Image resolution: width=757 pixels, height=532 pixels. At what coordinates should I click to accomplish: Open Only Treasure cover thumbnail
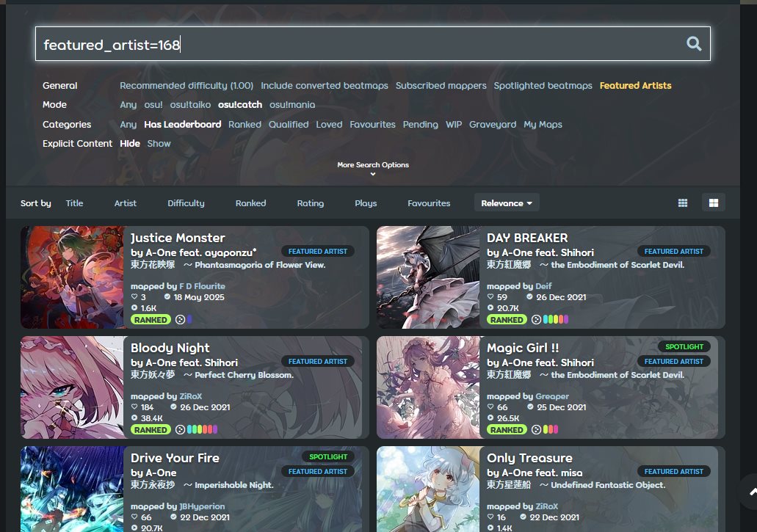[x=428, y=489]
